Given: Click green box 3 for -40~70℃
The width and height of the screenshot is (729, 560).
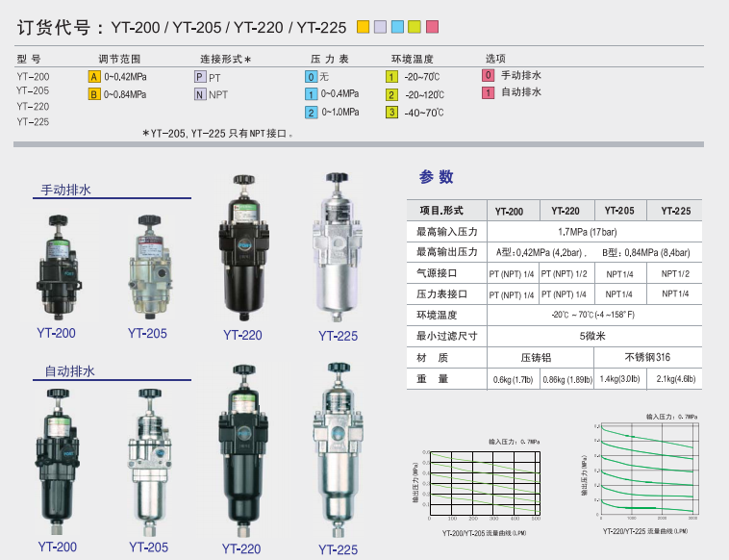Looking at the screenshot, I should [x=391, y=113].
